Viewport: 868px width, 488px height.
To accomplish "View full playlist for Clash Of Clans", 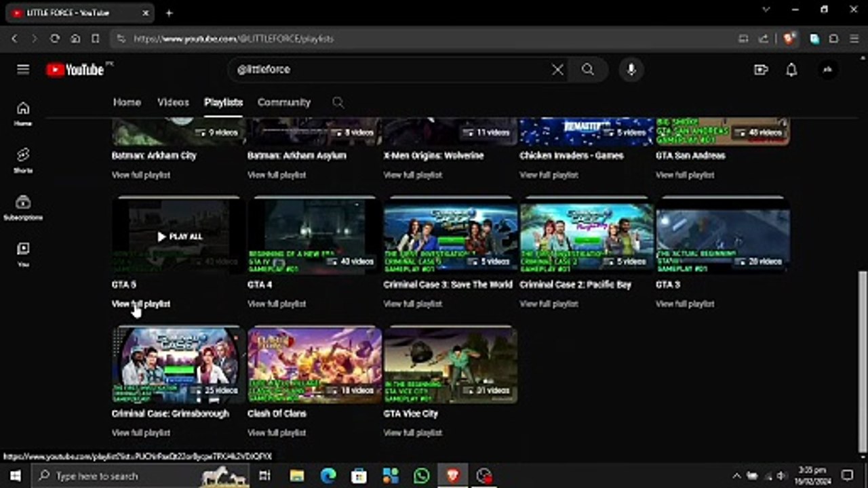I will [x=277, y=432].
